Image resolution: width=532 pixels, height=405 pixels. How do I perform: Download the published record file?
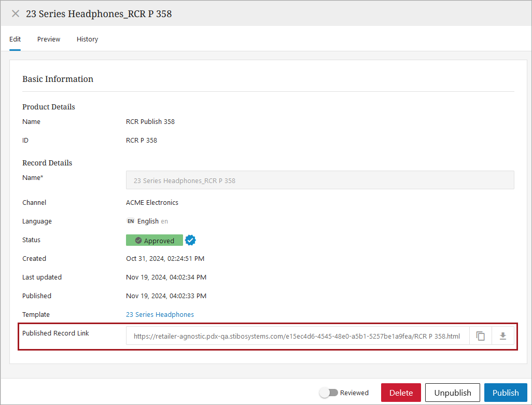(x=502, y=336)
